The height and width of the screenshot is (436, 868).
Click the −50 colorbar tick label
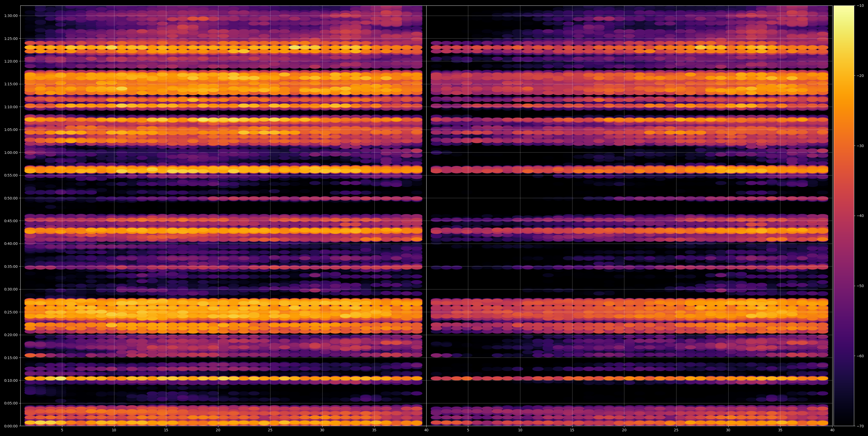pos(860,286)
